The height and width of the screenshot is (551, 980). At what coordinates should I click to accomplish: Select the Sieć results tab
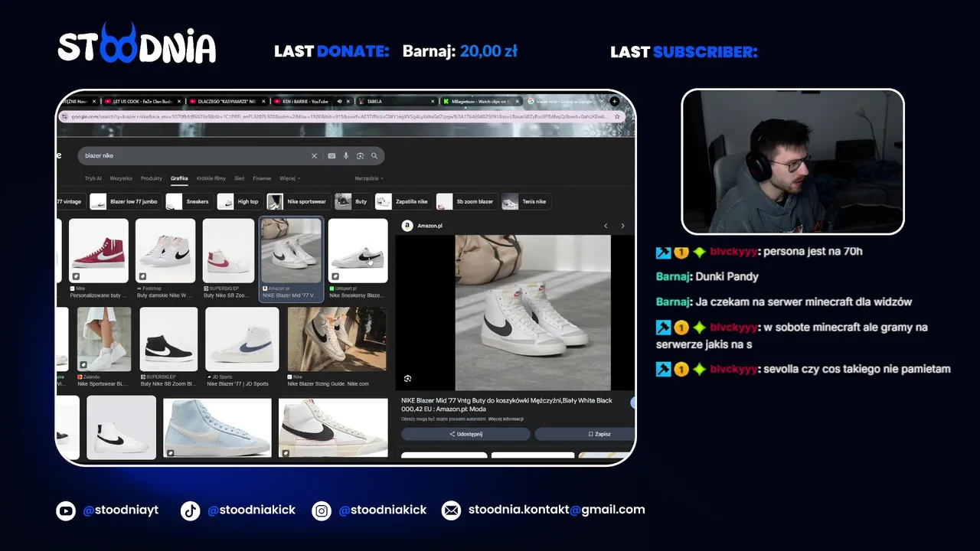240,178
